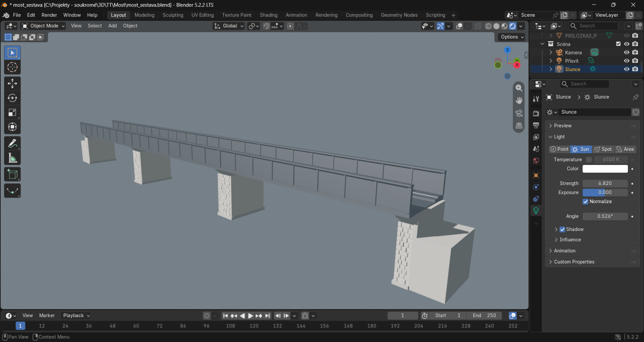The image size is (644, 342).
Task: Click the play animation button
Action: [250, 316]
